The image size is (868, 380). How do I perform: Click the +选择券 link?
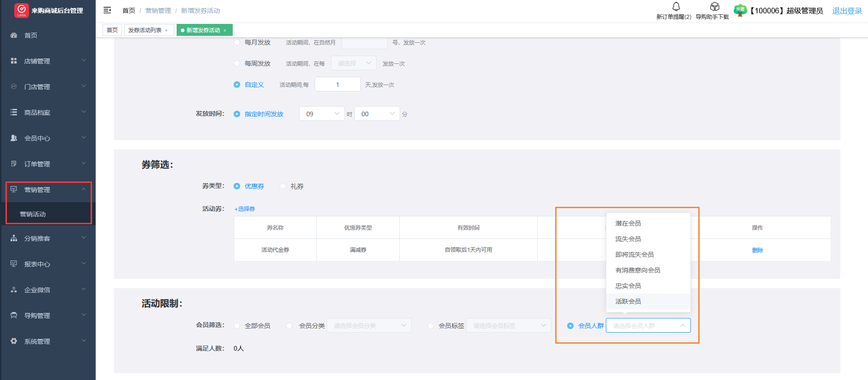[245, 209]
